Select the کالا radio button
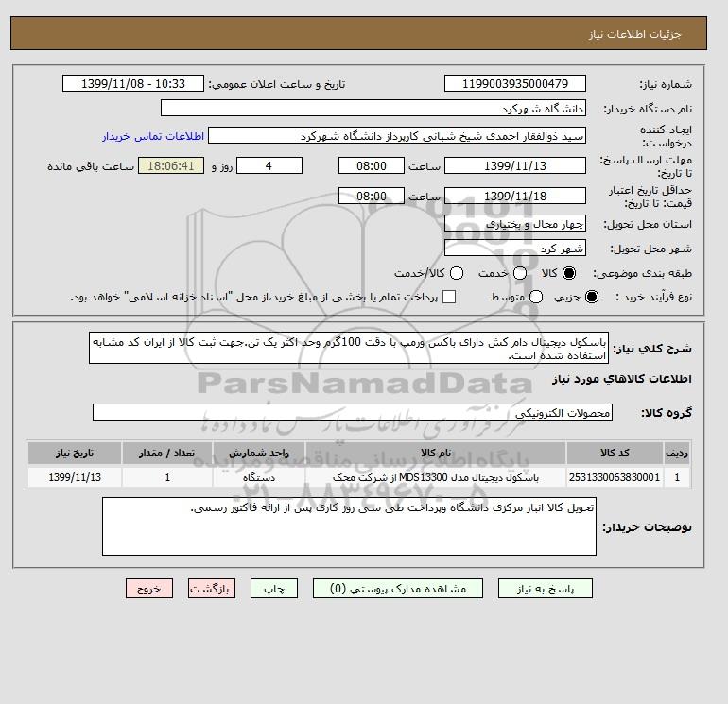 pos(569,273)
